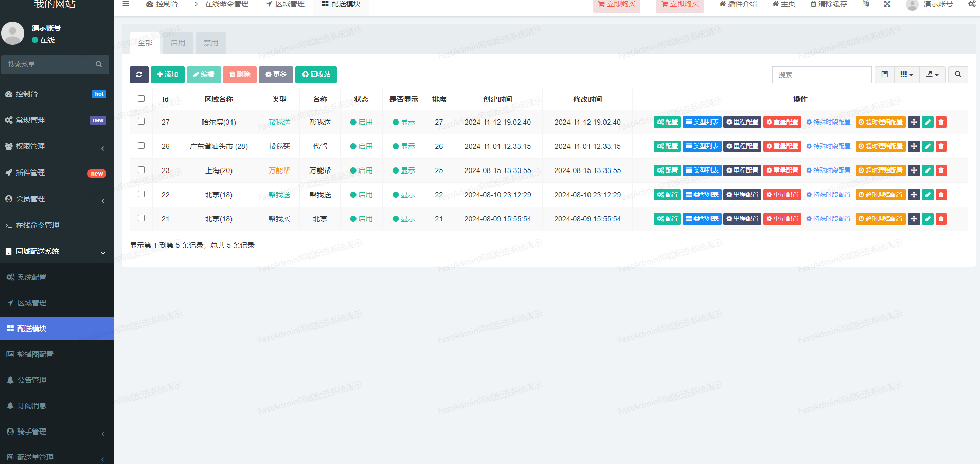
Task: Enter fullscreen using top bar icon
Action: point(887,4)
